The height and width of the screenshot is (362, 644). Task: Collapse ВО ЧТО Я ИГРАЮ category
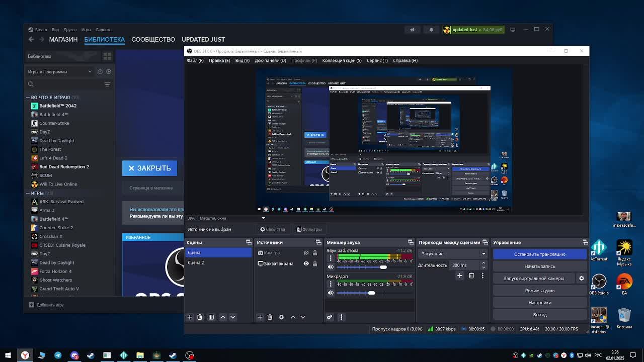[28, 97]
